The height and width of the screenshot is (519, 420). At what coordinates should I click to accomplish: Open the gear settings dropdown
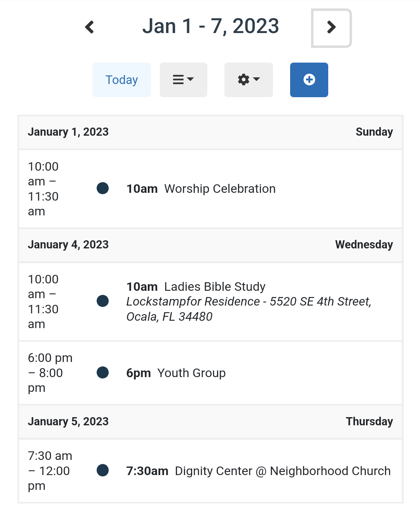248,80
